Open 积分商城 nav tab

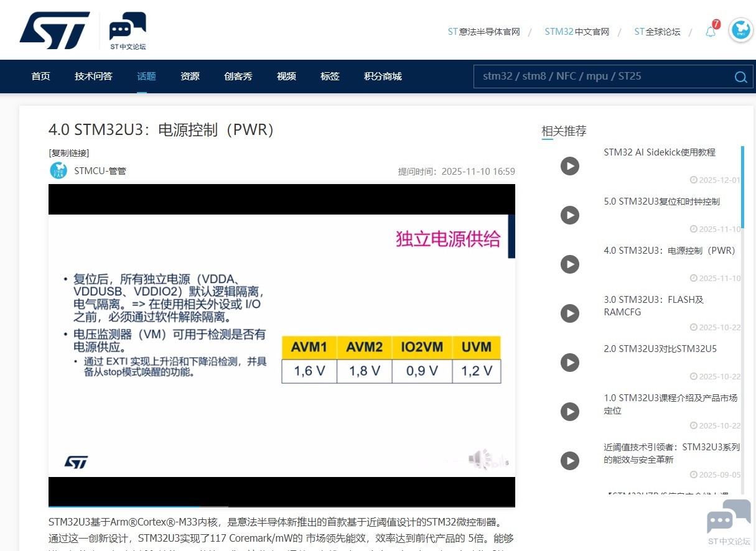383,76
